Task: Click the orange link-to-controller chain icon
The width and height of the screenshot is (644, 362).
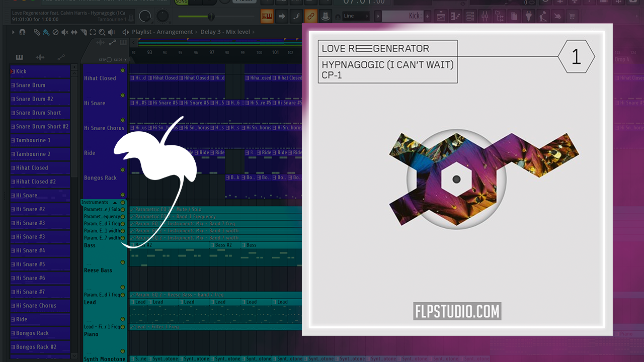Action: click(311, 16)
